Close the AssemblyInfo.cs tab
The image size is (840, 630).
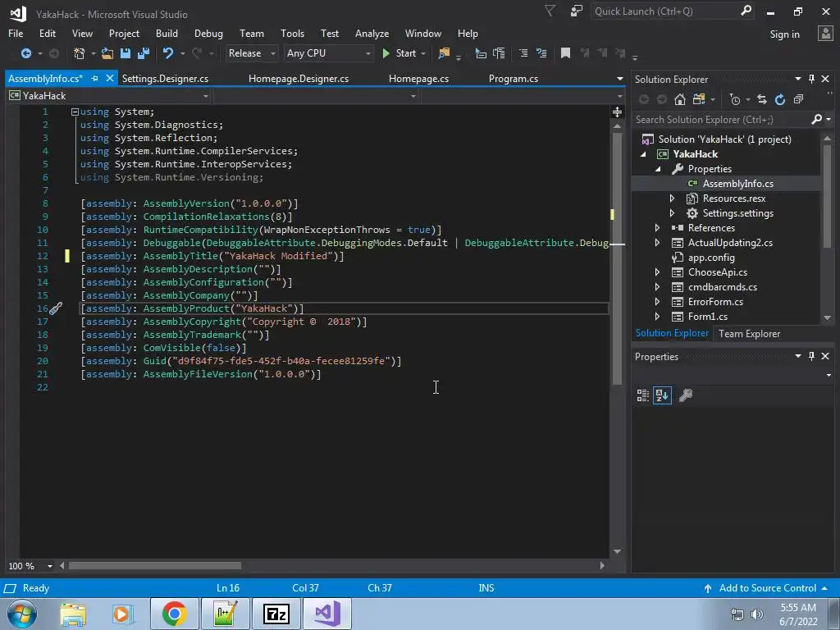(x=110, y=78)
